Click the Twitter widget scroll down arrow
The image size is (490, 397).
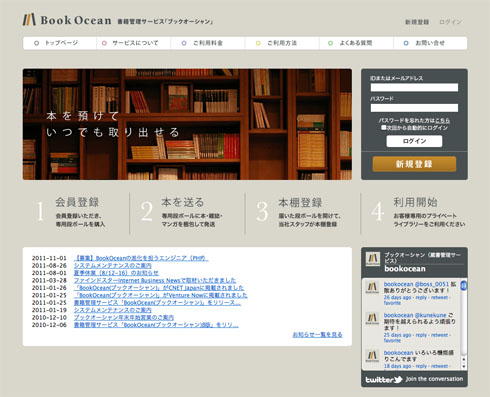pos(463,366)
